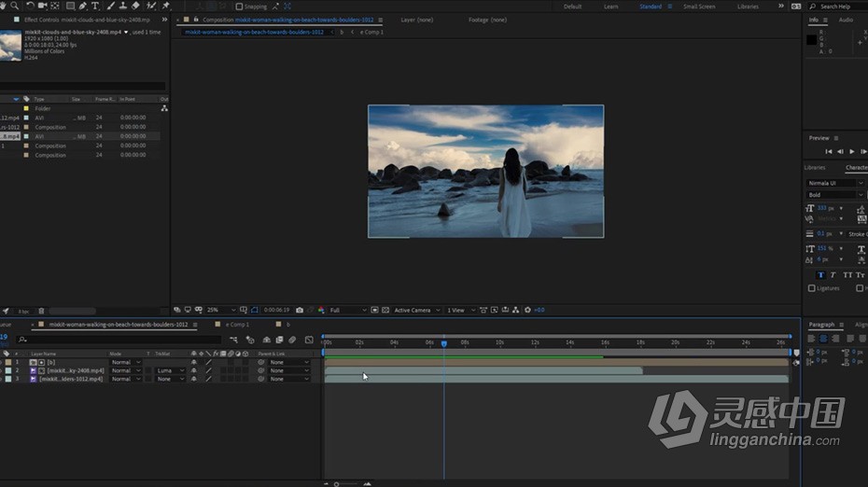Select the Clone Stamp tool

tap(123, 6)
